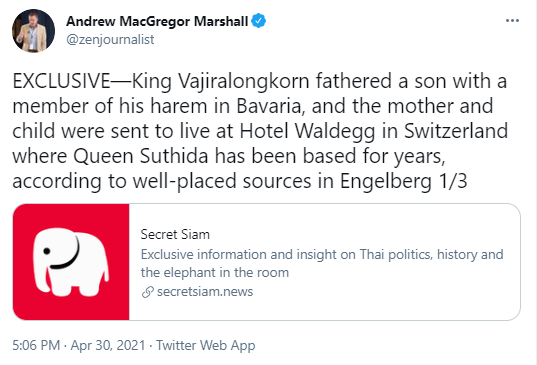
Task: Click the blue verified badge
Action: 259,21
